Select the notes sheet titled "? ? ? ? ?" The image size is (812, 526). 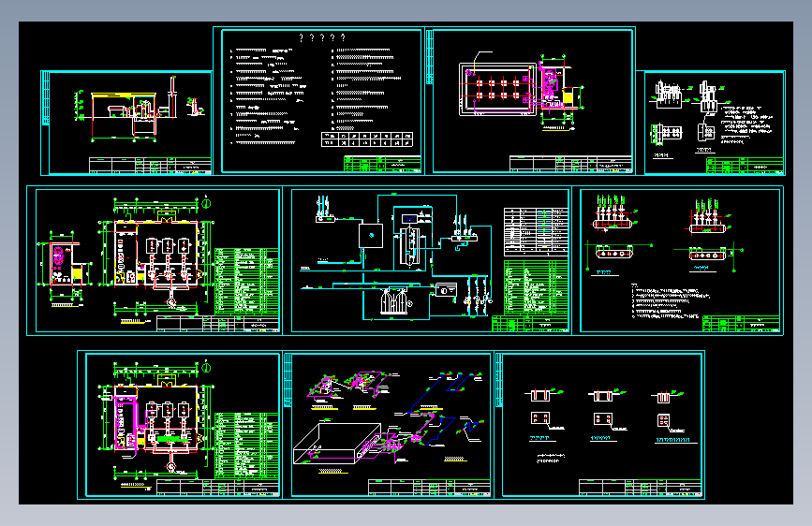(x=318, y=101)
